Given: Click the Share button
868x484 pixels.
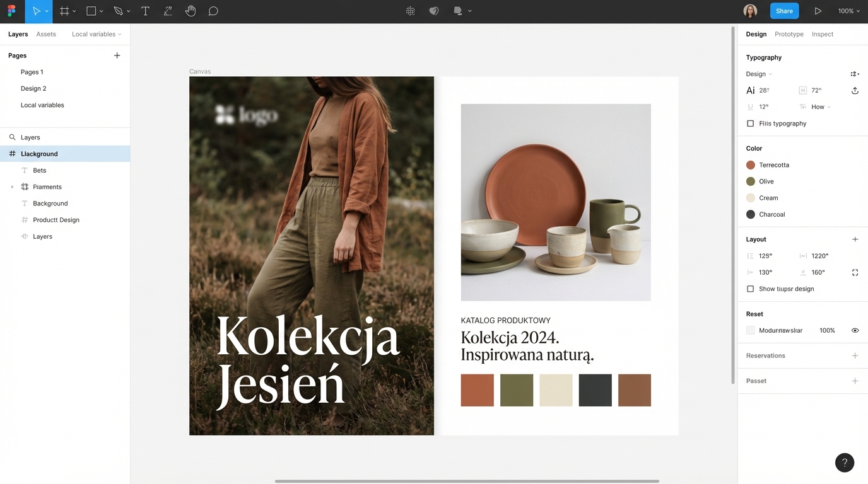Looking at the screenshot, I should point(784,11).
